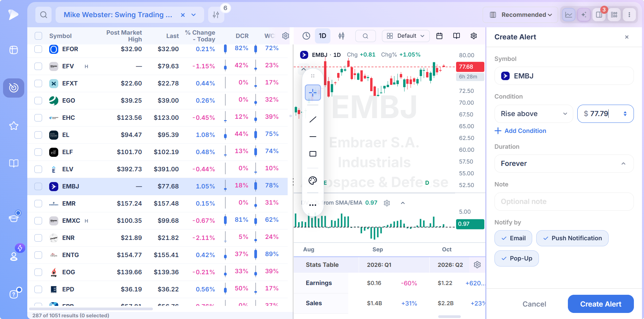Open indicator settings gear beside 0.97
The image size is (644, 319).
click(x=387, y=203)
